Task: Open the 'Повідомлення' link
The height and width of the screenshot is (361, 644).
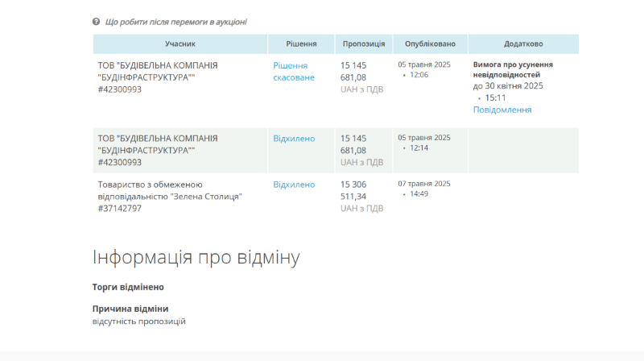Action: tap(502, 110)
